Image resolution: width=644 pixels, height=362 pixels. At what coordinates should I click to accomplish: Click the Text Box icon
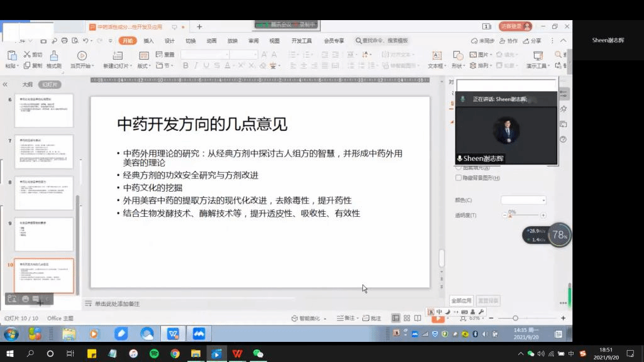point(436,55)
